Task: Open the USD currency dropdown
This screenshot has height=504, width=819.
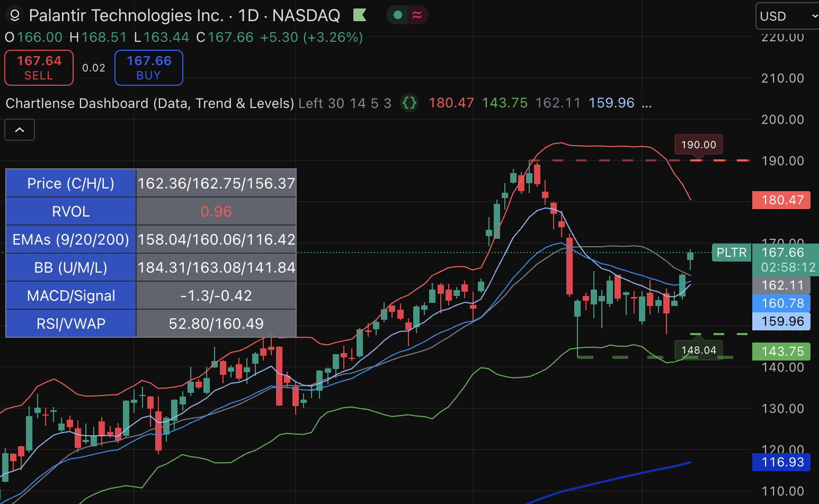Action: [787, 16]
